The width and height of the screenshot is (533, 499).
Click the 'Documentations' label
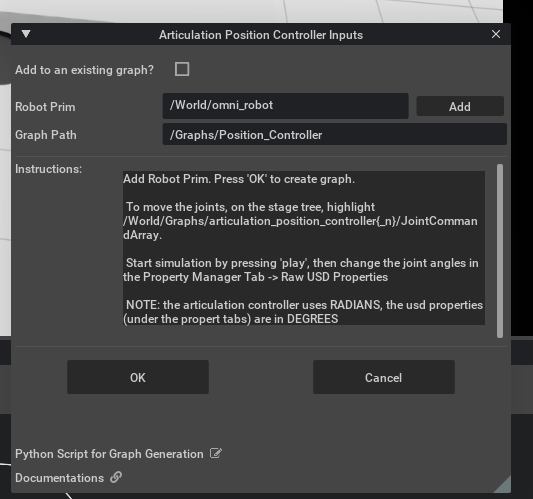[59, 478]
